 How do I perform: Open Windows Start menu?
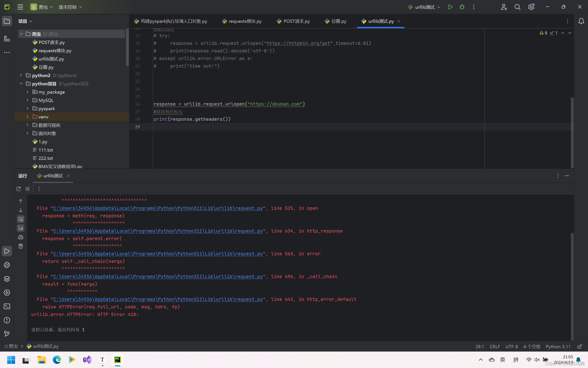coord(11,360)
